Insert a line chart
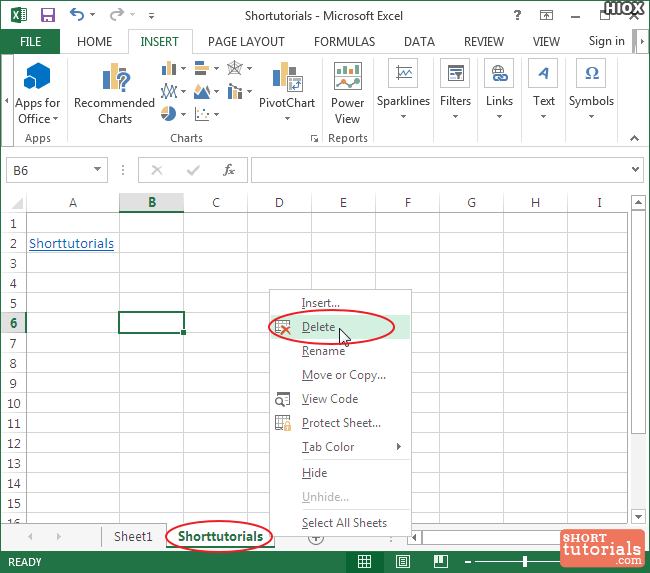 (169, 91)
